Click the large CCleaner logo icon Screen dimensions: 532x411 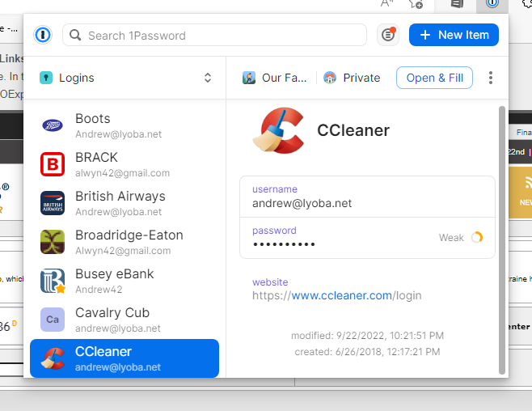(278, 130)
